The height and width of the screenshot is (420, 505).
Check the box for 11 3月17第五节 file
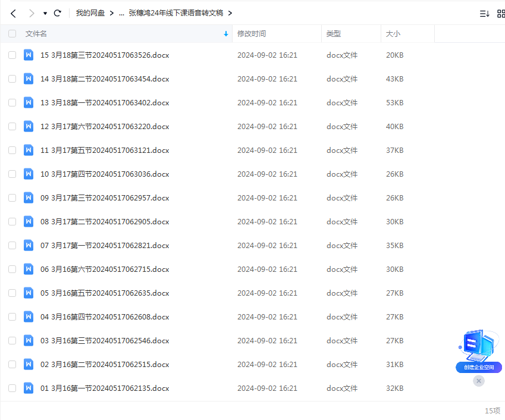click(x=12, y=150)
